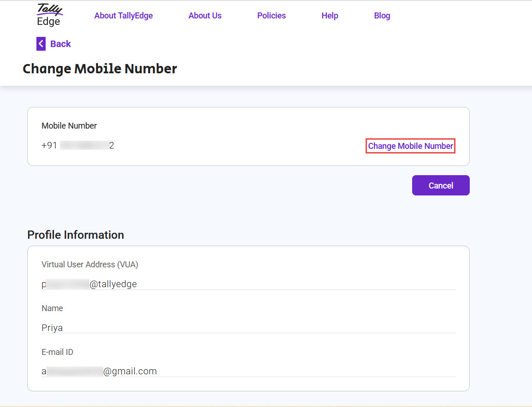Viewport: 532px width, 407px height.
Task: Select the E-mail ID gmail.com field
Action: (248, 371)
